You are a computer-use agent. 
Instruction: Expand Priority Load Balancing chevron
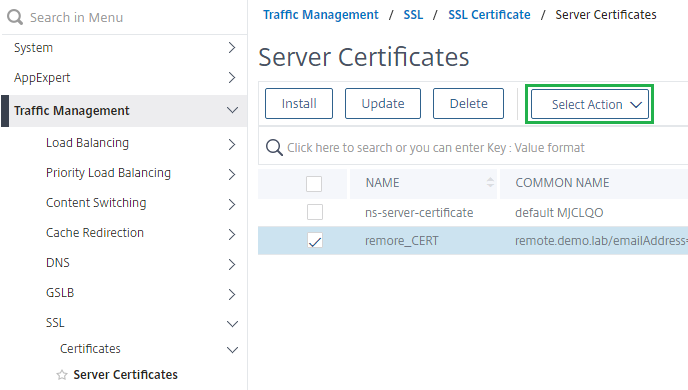pyautogui.click(x=232, y=174)
